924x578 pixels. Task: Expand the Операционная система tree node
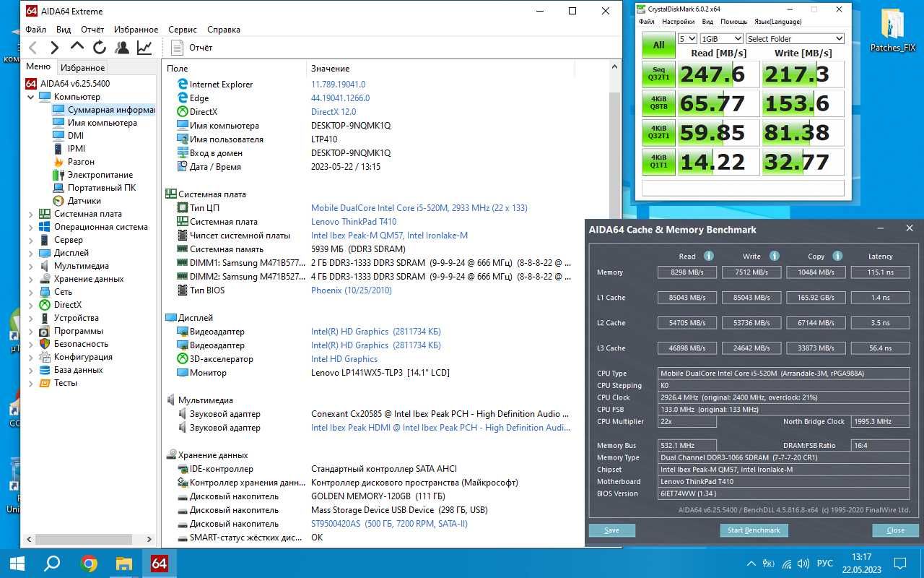tap(31, 227)
